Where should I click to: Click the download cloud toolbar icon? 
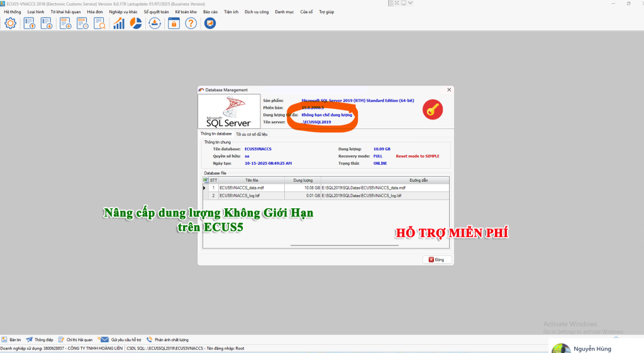pyautogui.click(x=155, y=23)
